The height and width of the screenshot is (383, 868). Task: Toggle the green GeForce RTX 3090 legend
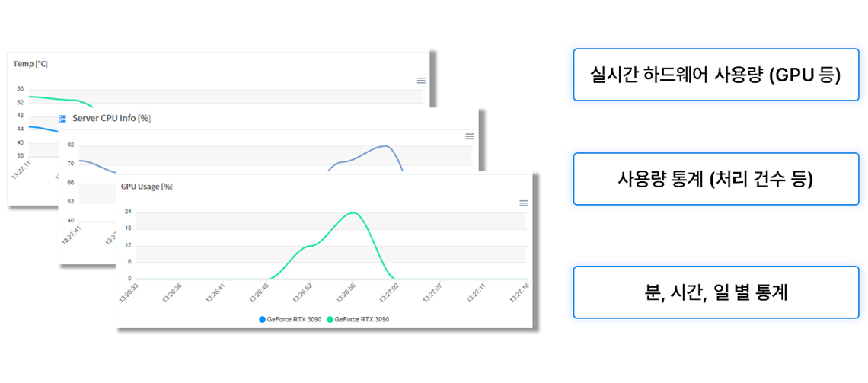click(359, 320)
